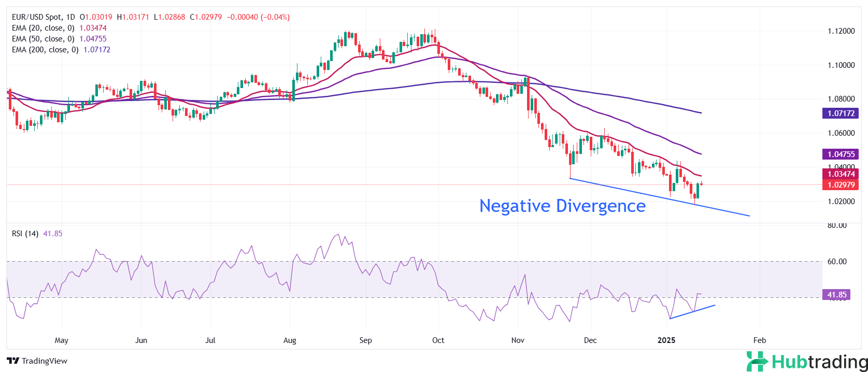868x372 pixels.
Task: Click the EMA 20 legend entry
Action: (43, 28)
